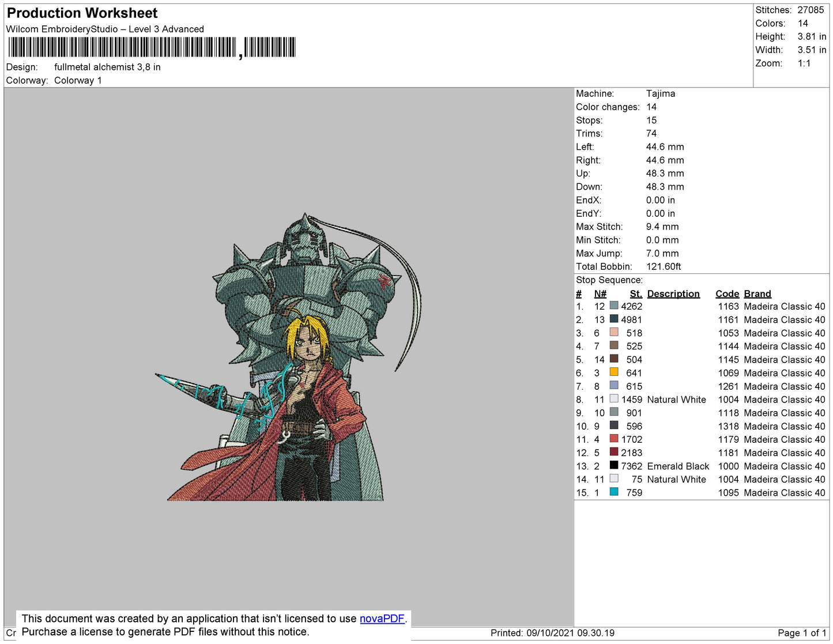Image resolution: width=833 pixels, height=644 pixels.
Task: Select the Tajima machine value
Action: click(660, 93)
